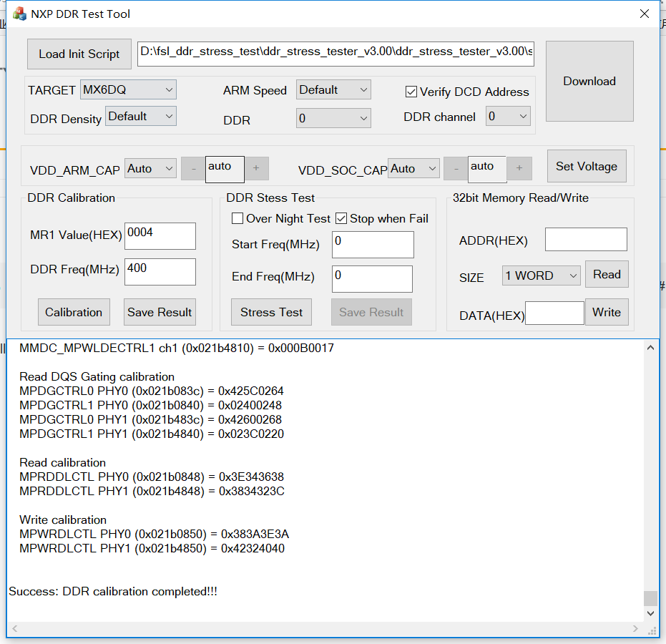Open the SIZE 1 WORD dropdown
This screenshot has height=644, width=666.
541,275
